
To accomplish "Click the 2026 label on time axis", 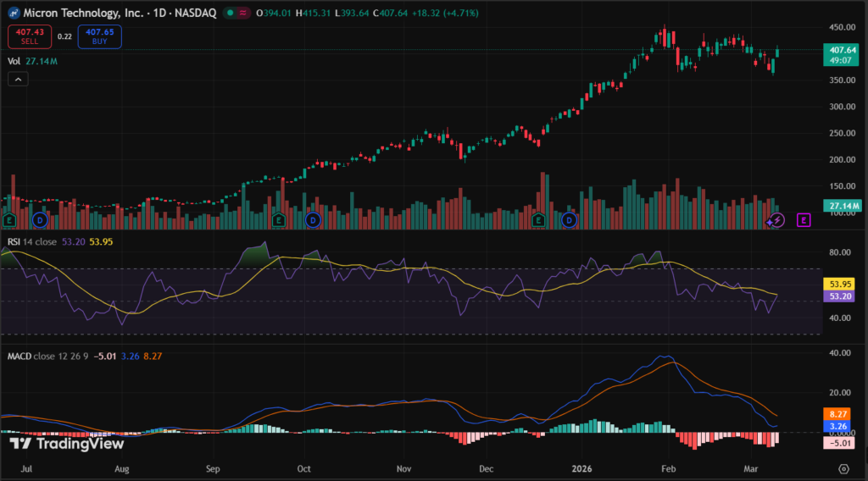I will [x=579, y=467].
